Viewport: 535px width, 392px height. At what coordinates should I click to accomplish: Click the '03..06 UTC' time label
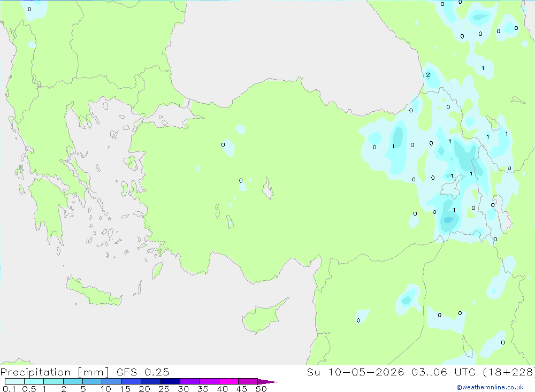click(443, 372)
